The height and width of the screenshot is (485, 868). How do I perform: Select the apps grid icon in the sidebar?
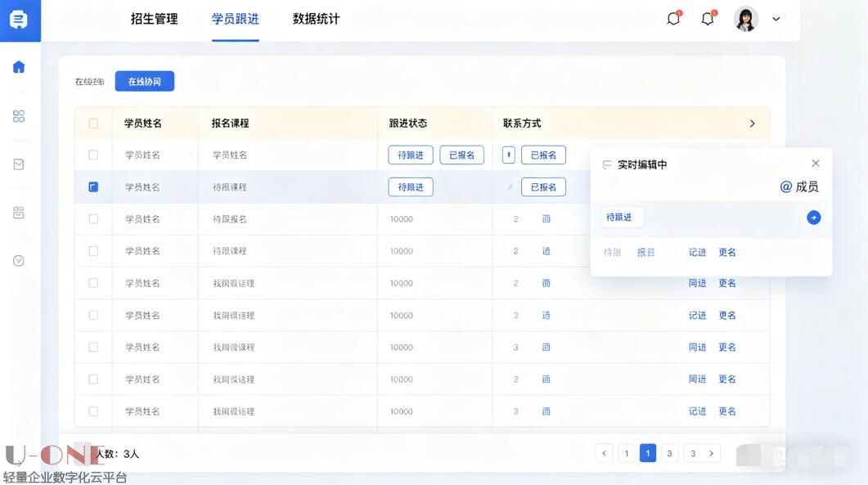[x=19, y=115]
